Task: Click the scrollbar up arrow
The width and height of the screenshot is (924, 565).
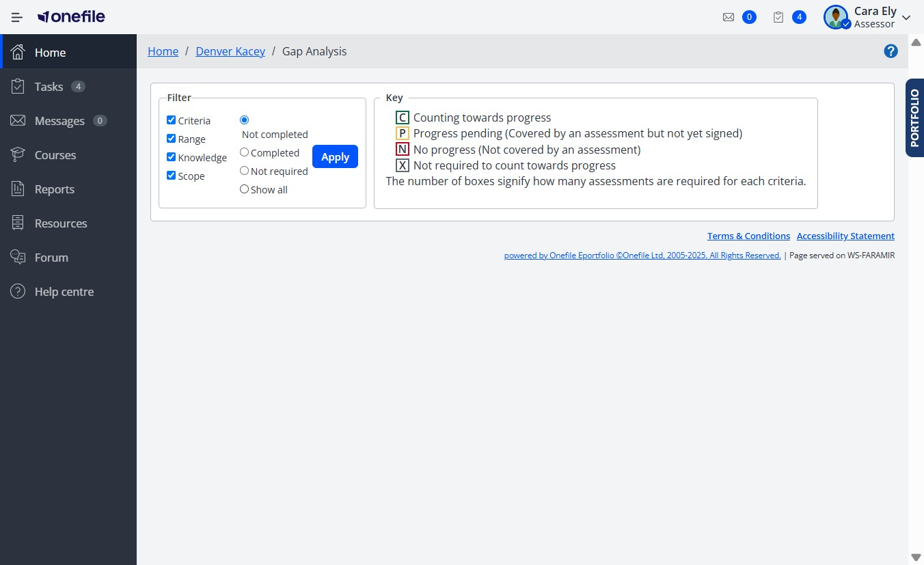Action: [916, 42]
